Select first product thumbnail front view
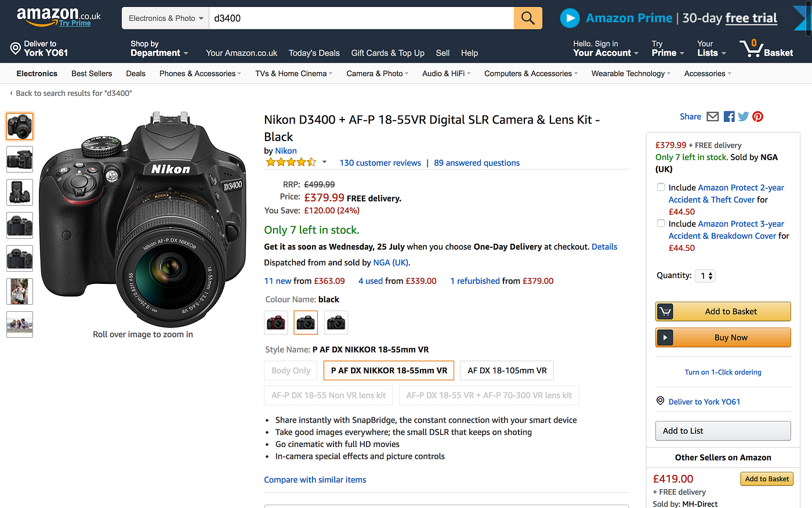Screen dimensions: 812x508 click(x=20, y=127)
